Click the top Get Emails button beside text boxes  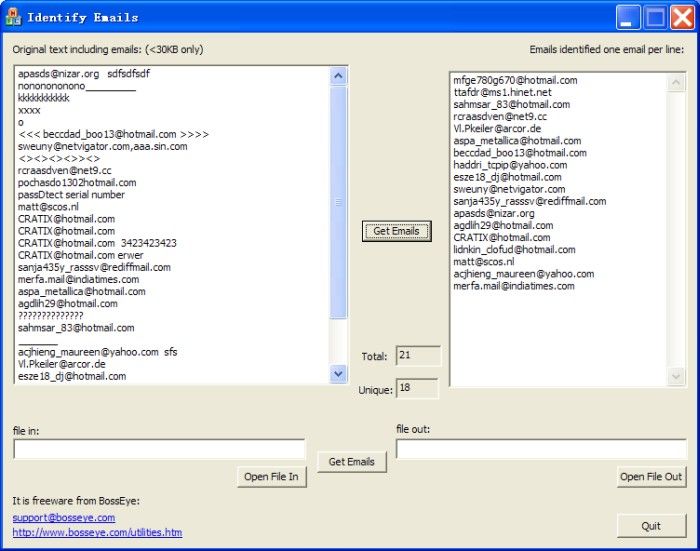point(396,231)
